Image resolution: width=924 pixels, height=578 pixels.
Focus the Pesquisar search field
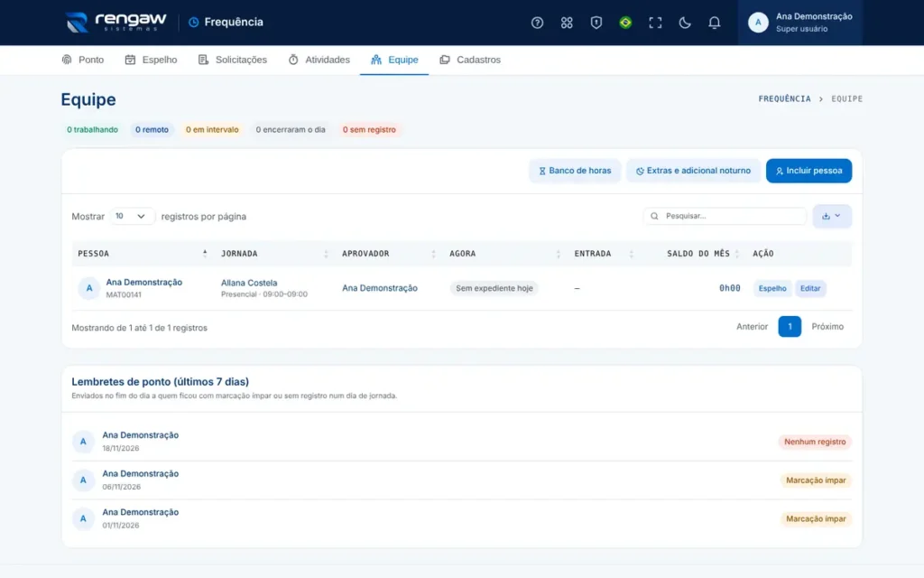pyautogui.click(x=725, y=216)
